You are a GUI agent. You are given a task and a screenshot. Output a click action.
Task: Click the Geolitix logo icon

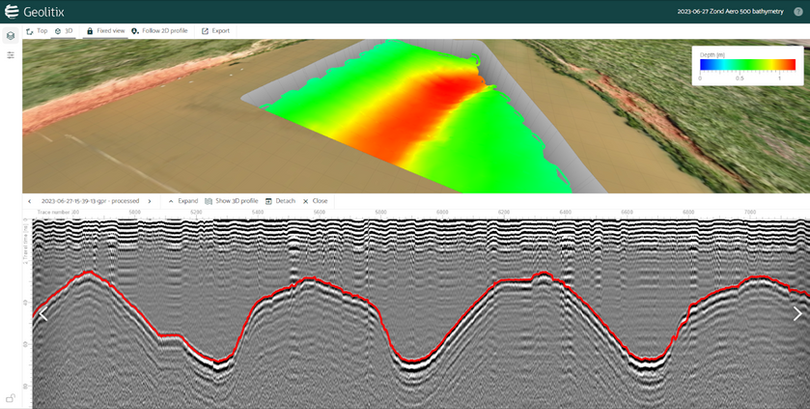11,11
